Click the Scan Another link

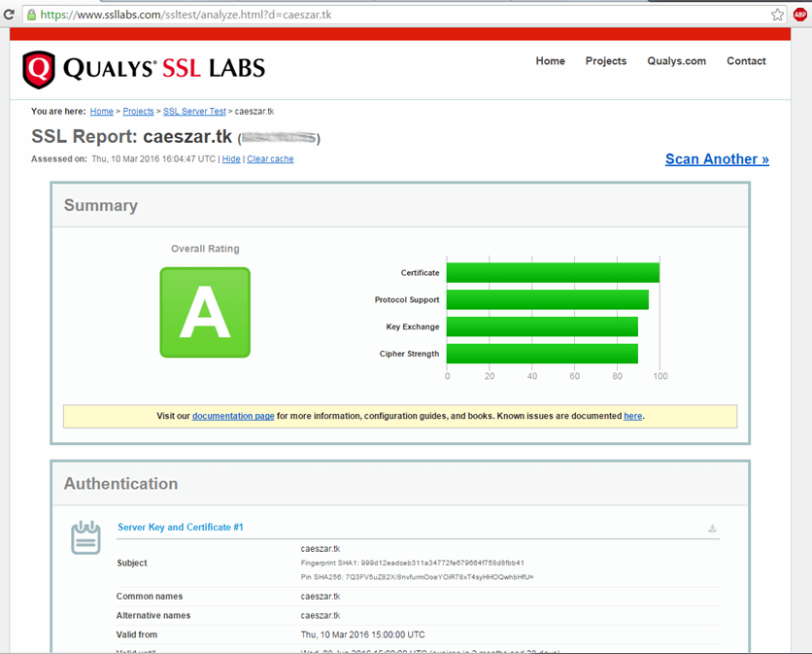(717, 159)
